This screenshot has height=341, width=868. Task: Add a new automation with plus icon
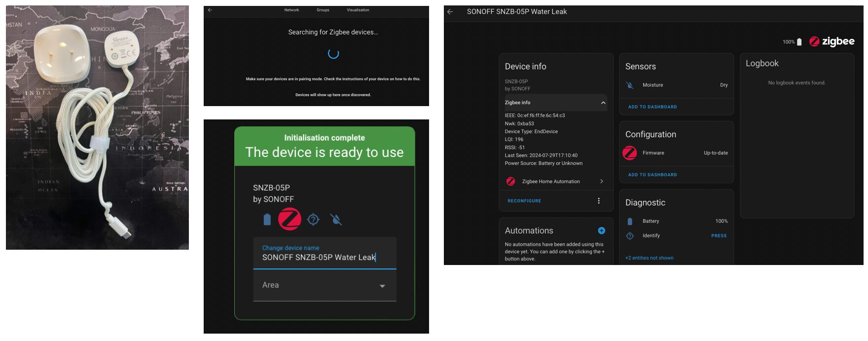point(602,230)
